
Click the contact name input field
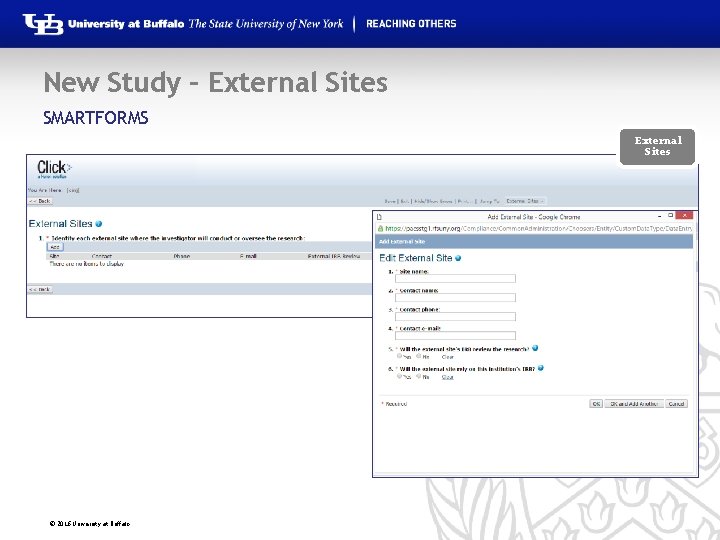[x=455, y=298]
